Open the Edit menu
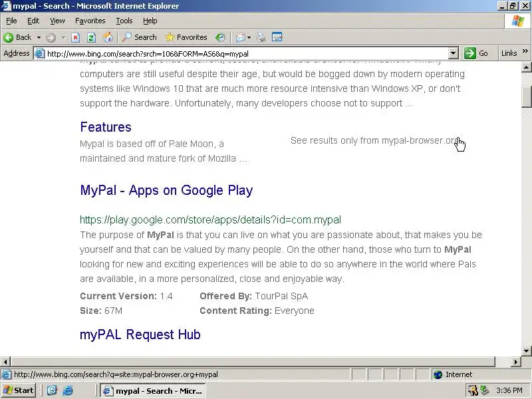 33,21
